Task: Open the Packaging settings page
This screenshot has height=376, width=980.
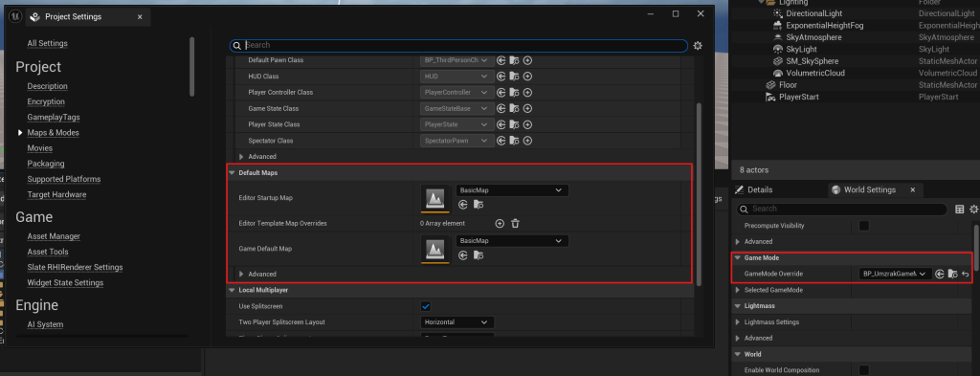Action: [46, 164]
